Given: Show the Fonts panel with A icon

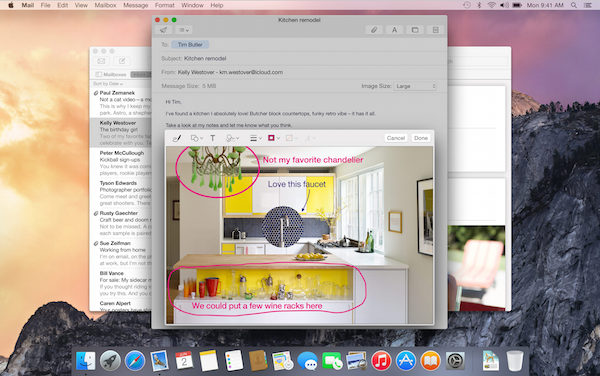Looking at the screenshot, I should pos(395,30).
